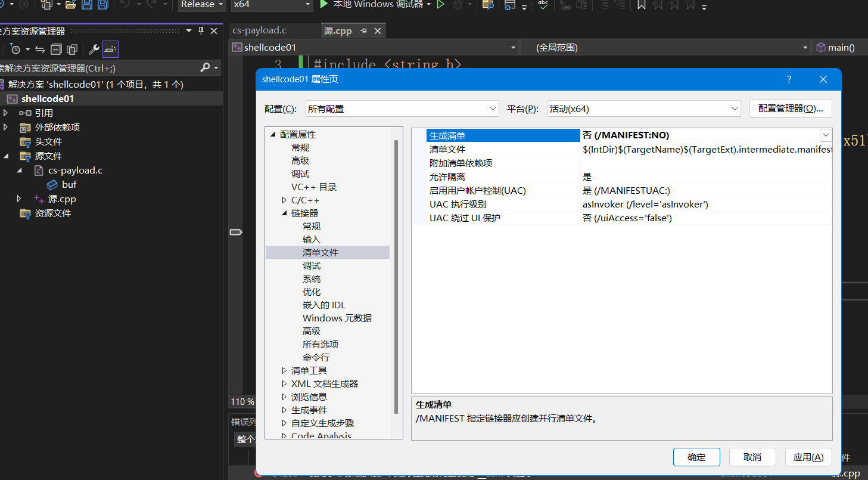This screenshot has height=480, width=868.
Task: Click the 110% zoom level control
Action: tap(241, 401)
